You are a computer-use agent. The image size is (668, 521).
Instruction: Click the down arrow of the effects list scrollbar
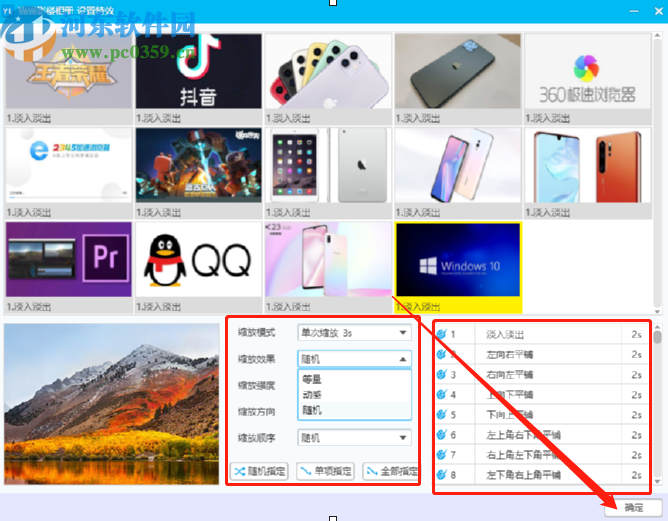657,481
